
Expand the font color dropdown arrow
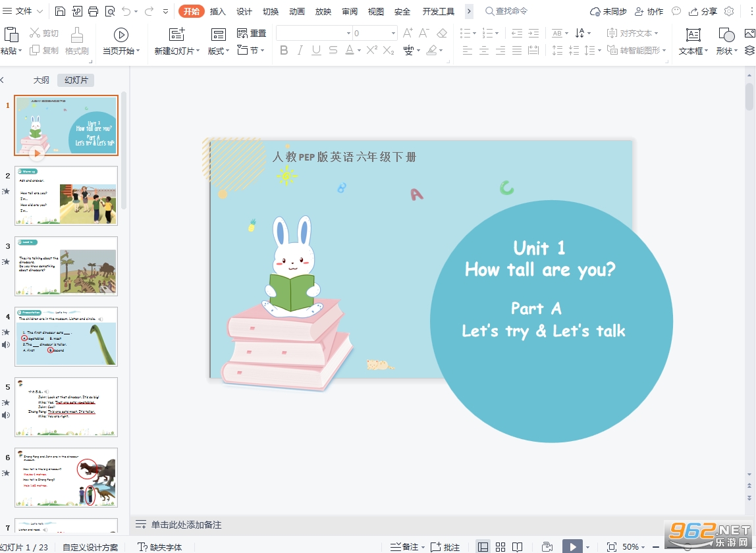click(x=359, y=50)
